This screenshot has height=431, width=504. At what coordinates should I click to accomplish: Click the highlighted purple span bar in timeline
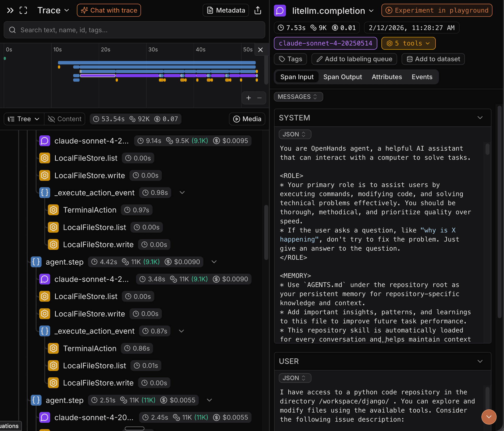[98, 76]
